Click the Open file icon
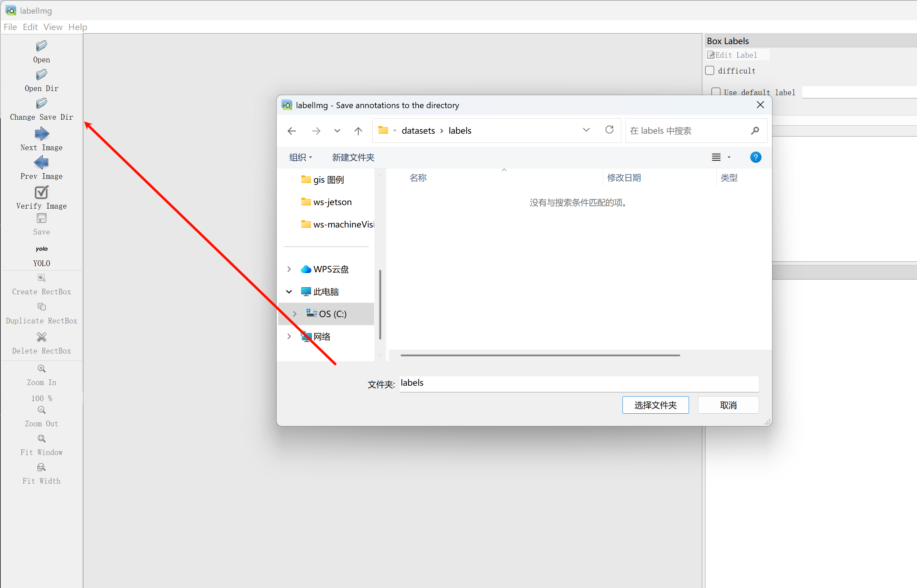The image size is (917, 588). click(x=41, y=46)
